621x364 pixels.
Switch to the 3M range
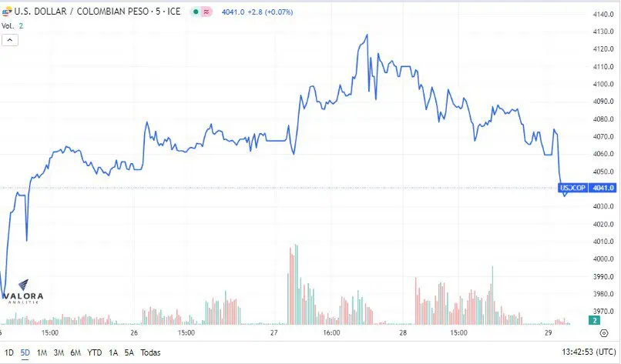pyautogui.click(x=59, y=352)
